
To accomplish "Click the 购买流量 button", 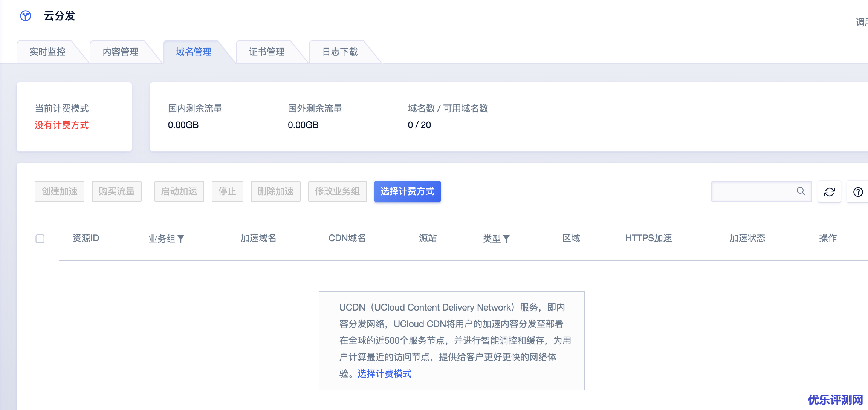I will 117,191.
